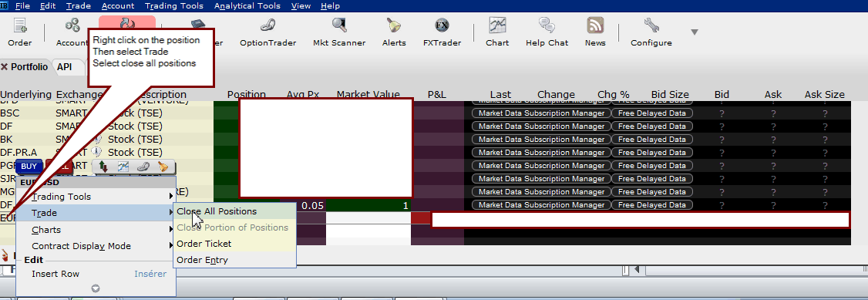Click the Ask Size column header
868x300 pixels.
click(x=824, y=95)
